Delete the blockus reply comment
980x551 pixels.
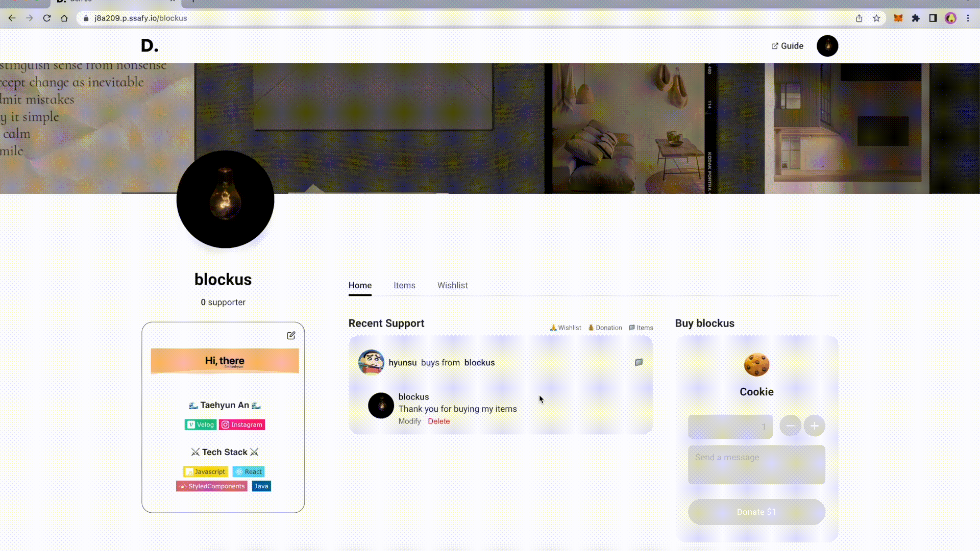(439, 421)
